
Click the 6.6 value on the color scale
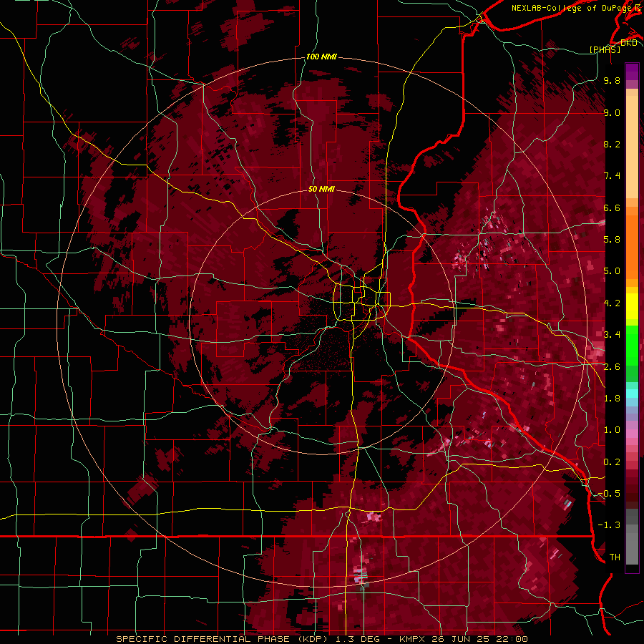[612, 208]
